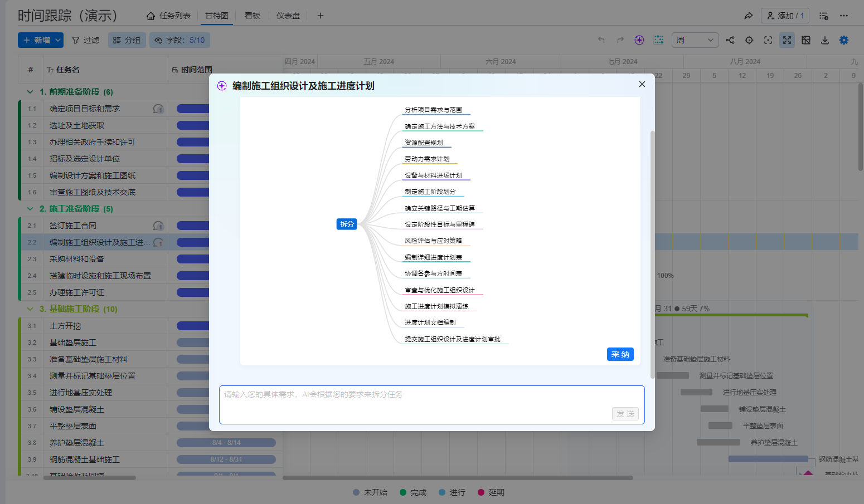Click the 8/4 - 8/14 date range bar

click(x=226, y=443)
